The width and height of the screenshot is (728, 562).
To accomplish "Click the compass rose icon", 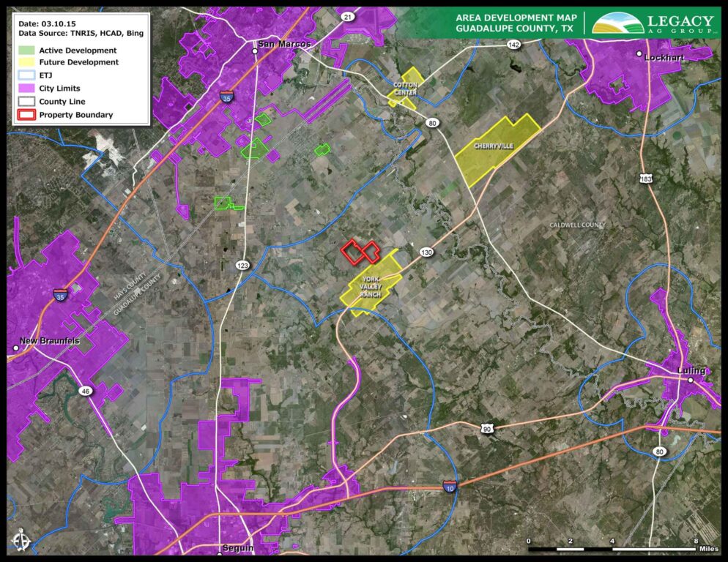I will (x=22, y=541).
